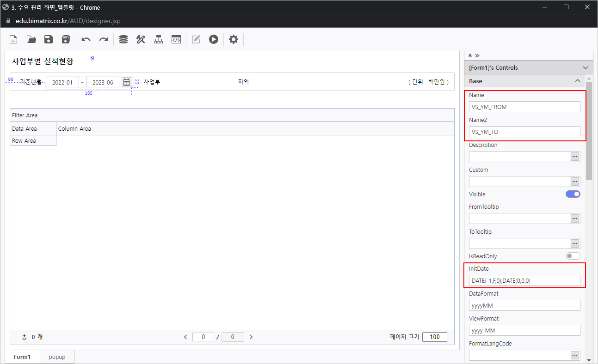
Task: Pin the properties panel
Action: [470, 55]
